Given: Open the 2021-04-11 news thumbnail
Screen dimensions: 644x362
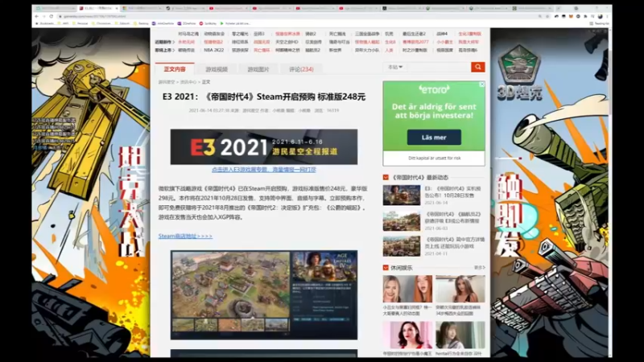Looking at the screenshot, I should 401,246.
